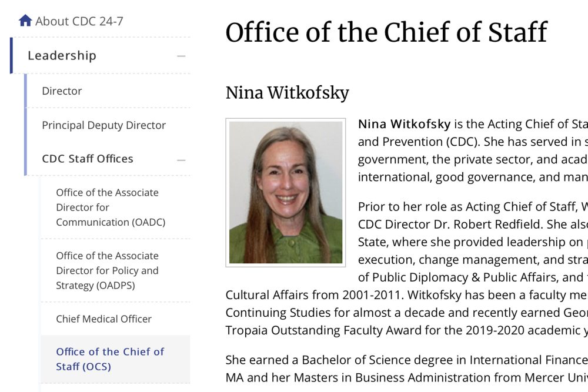Open Office of the Associate Director for Communication
This screenshot has height=392, width=588.
[110, 207]
